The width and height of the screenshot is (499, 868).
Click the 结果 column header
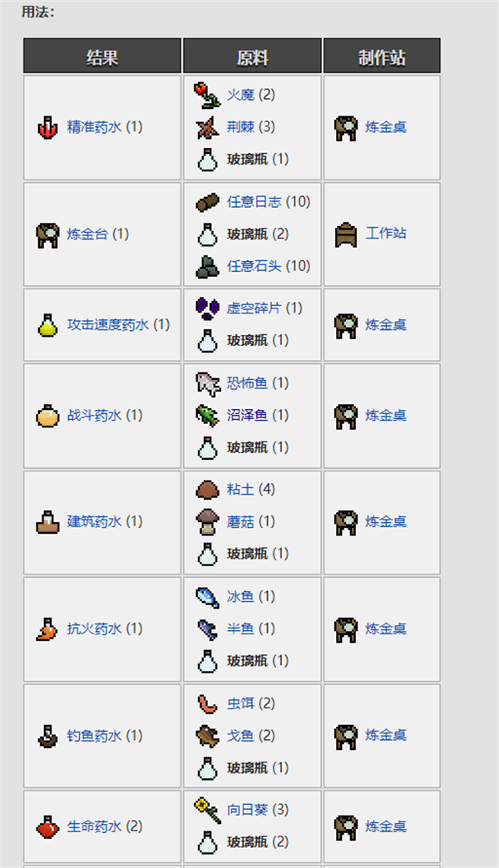(x=102, y=56)
